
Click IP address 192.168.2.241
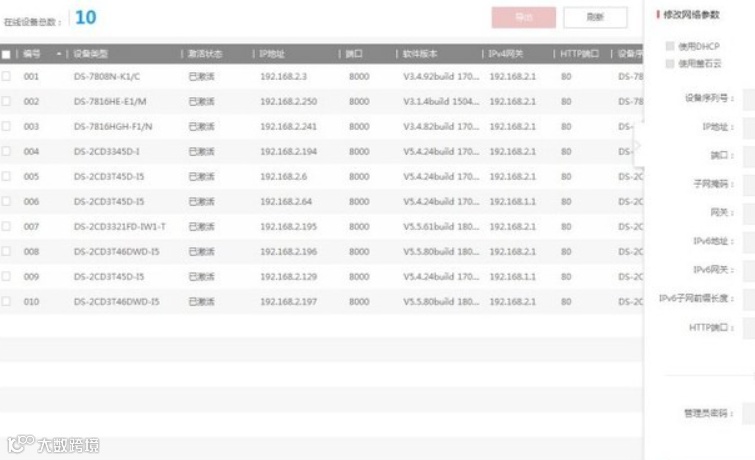(x=288, y=127)
